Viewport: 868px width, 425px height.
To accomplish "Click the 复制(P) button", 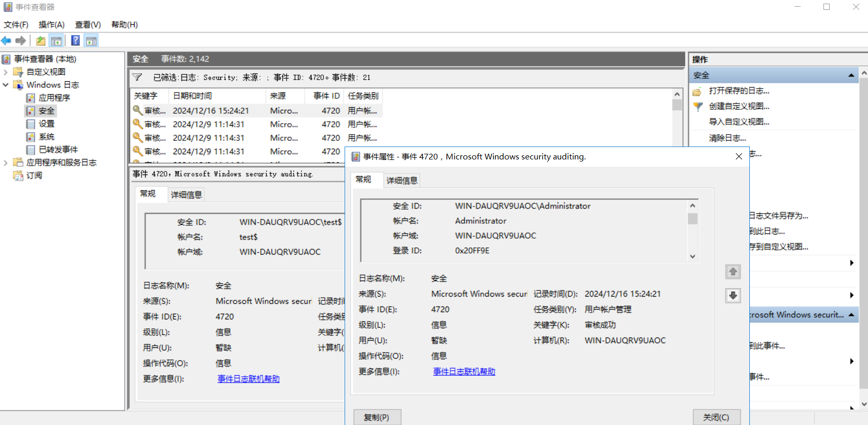I will point(377,417).
